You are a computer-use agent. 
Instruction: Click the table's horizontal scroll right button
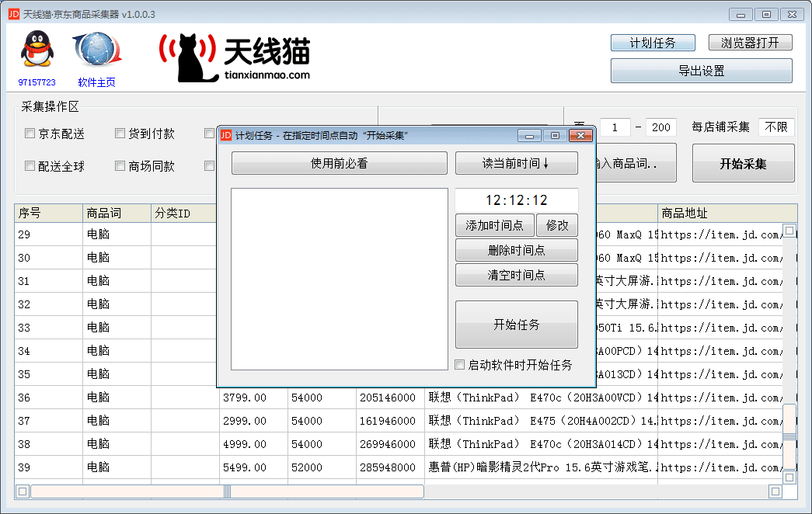[x=775, y=491]
